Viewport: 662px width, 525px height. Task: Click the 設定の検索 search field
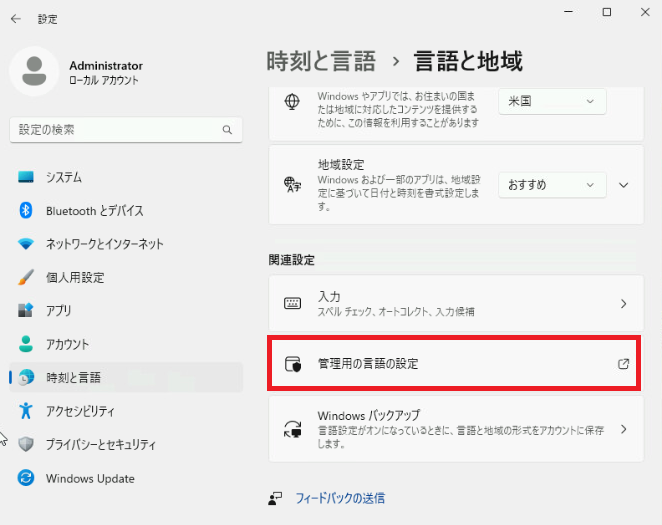126,130
